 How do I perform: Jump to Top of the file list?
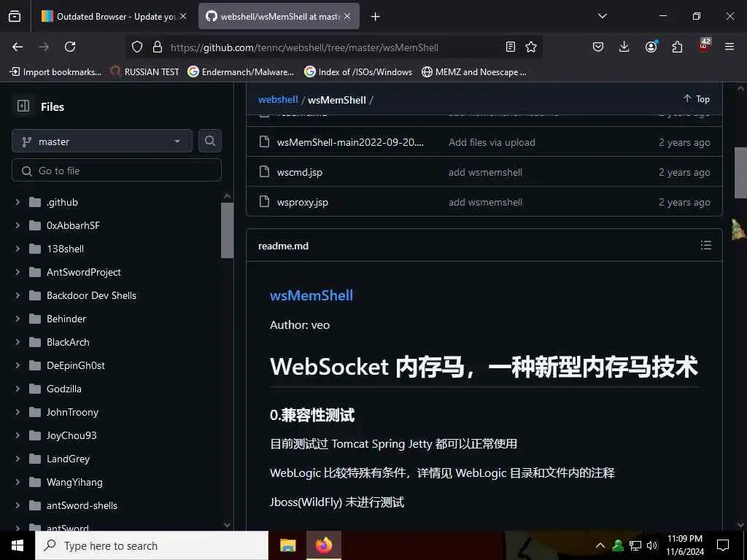pyautogui.click(x=697, y=99)
